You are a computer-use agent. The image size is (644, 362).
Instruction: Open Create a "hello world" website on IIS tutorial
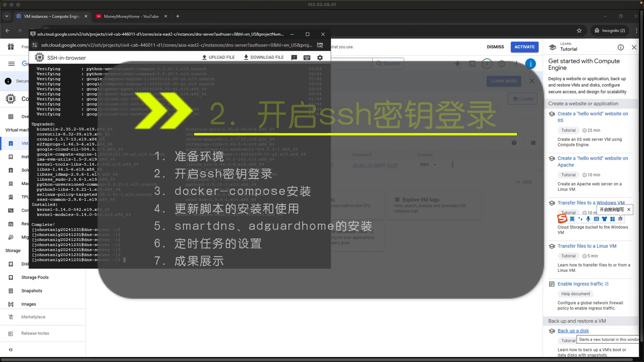[x=593, y=117]
